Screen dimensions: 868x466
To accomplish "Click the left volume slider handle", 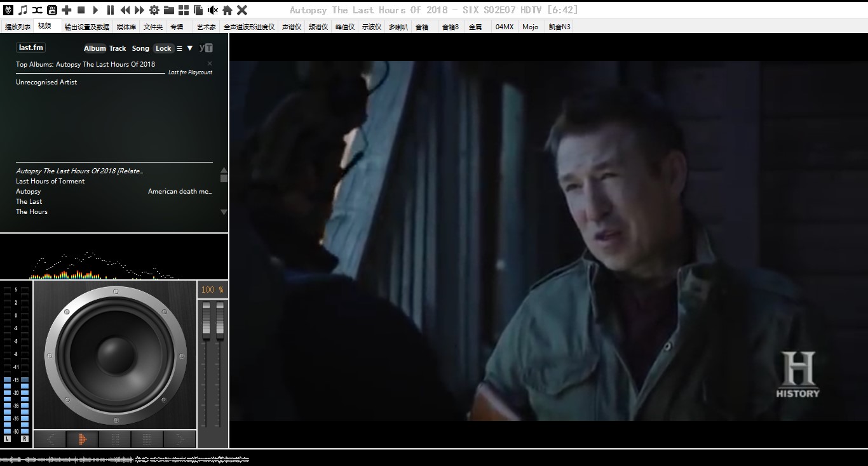I will pos(206,319).
